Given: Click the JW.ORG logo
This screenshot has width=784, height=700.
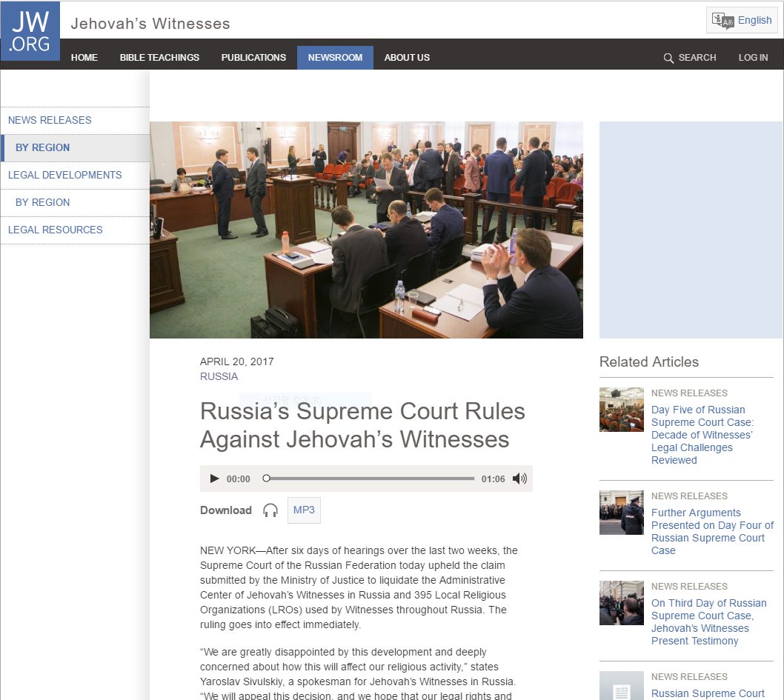Looking at the screenshot, I should (x=30, y=31).
